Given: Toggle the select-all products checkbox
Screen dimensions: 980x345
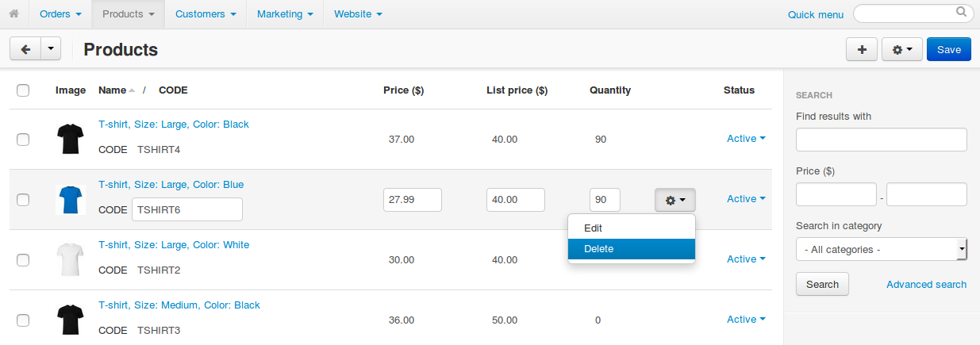Looking at the screenshot, I should tap(23, 90).
